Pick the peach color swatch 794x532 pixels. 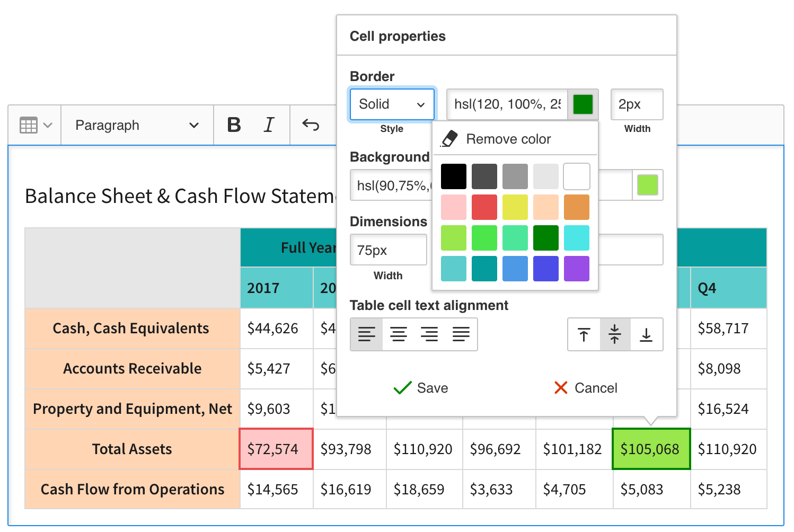[546, 207]
